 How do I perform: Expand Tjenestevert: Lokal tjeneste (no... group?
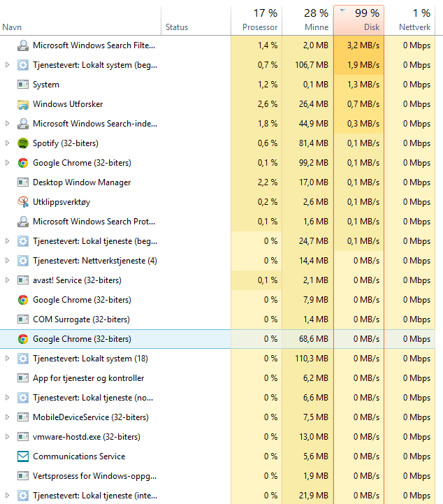coord(7,398)
